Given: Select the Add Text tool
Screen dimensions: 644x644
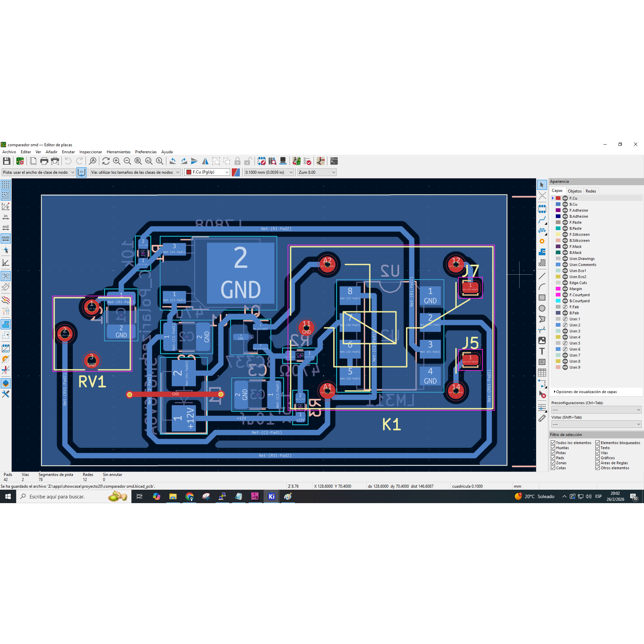Looking at the screenshot, I should click(x=542, y=351).
